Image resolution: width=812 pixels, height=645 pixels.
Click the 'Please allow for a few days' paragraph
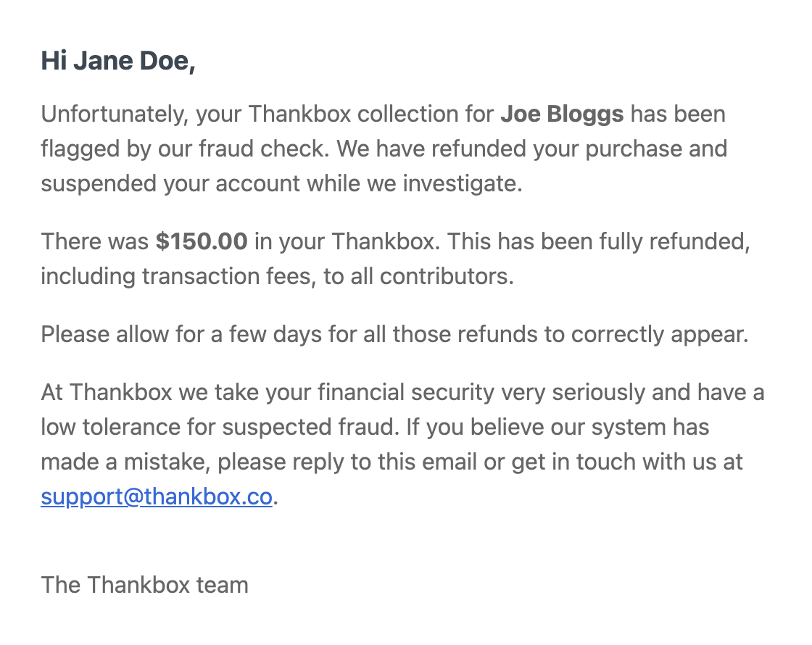(x=394, y=334)
